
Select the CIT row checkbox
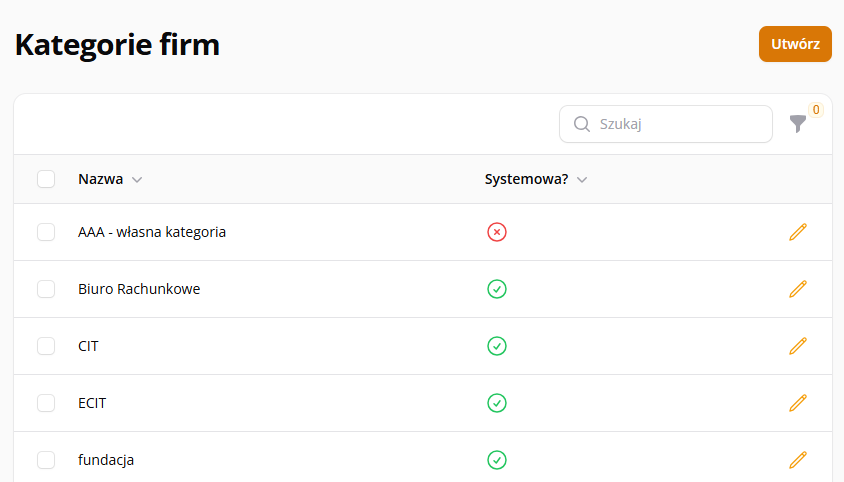(46, 346)
